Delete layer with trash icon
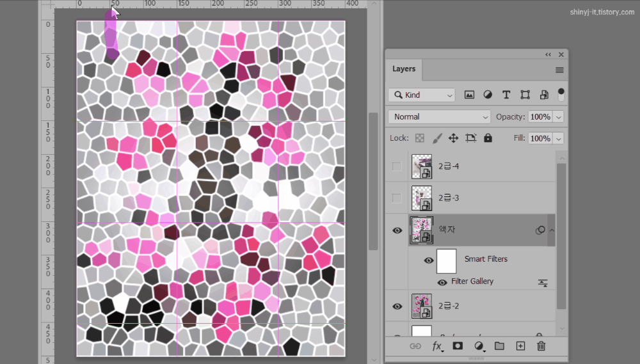Image resolution: width=640 pixels, height=364 pixels. click(541, 346)
